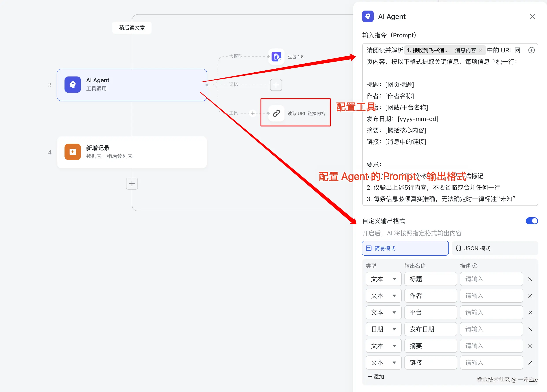Click the description field for 作者 row
The height and width of the screenshot is (392, 547).
tap(491, 296)
